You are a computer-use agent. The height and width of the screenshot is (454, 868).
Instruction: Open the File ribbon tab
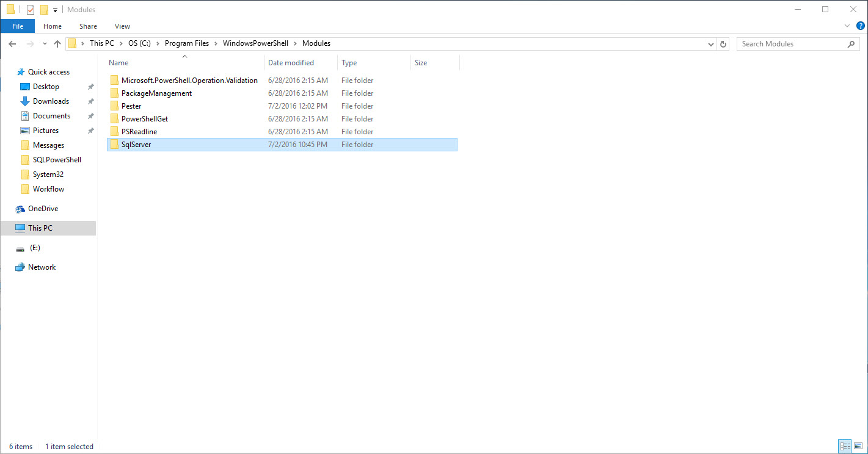pyautogui.click(x=18, y=26)
